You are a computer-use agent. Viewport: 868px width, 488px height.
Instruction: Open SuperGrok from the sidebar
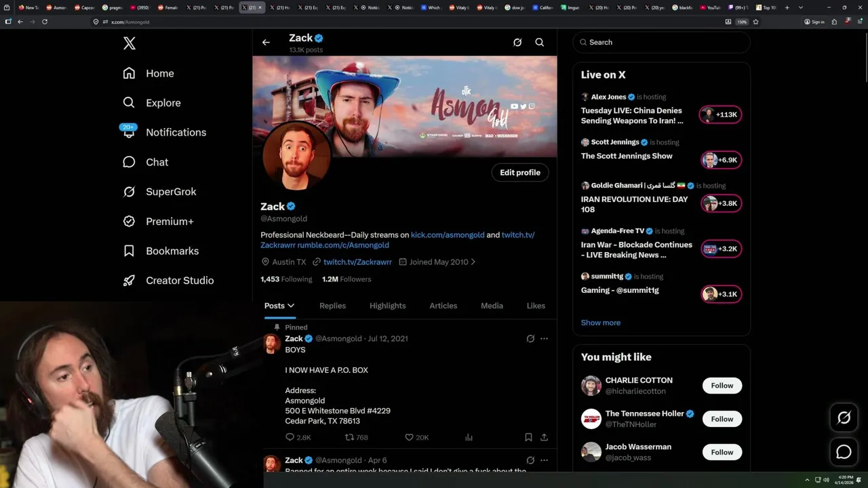(159, 192)
